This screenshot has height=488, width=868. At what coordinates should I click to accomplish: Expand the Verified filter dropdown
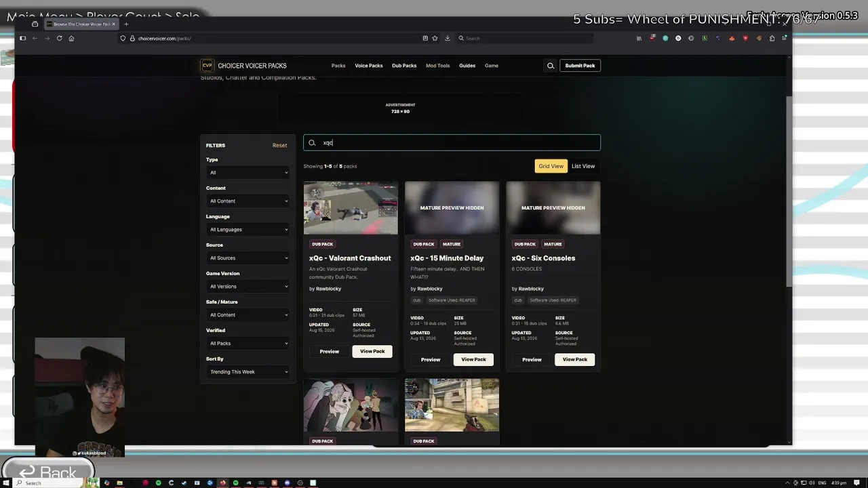click(248, 344)
